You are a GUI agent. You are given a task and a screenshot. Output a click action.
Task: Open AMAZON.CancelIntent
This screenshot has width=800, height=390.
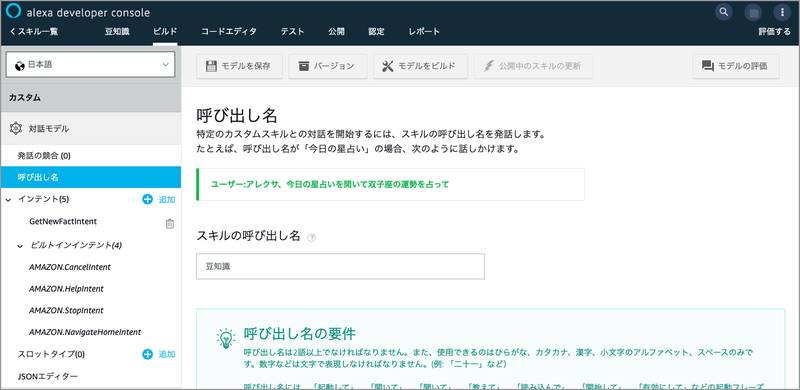pyautogui.click(x=70, y=267)
